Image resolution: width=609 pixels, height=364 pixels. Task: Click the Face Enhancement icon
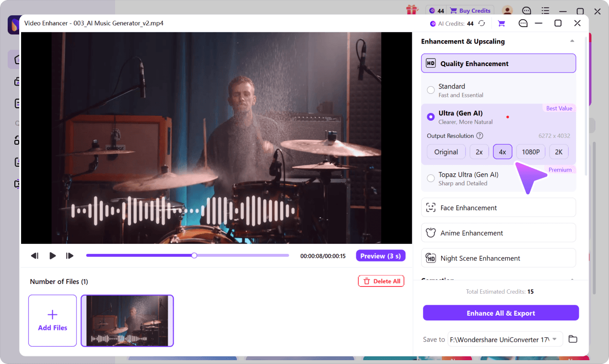[431, 207]
